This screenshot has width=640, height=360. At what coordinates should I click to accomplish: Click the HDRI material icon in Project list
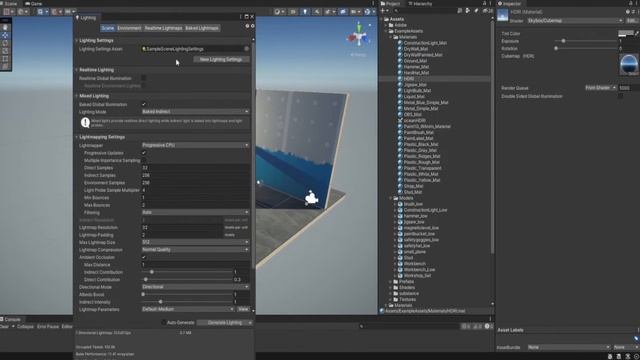point(400,79)
